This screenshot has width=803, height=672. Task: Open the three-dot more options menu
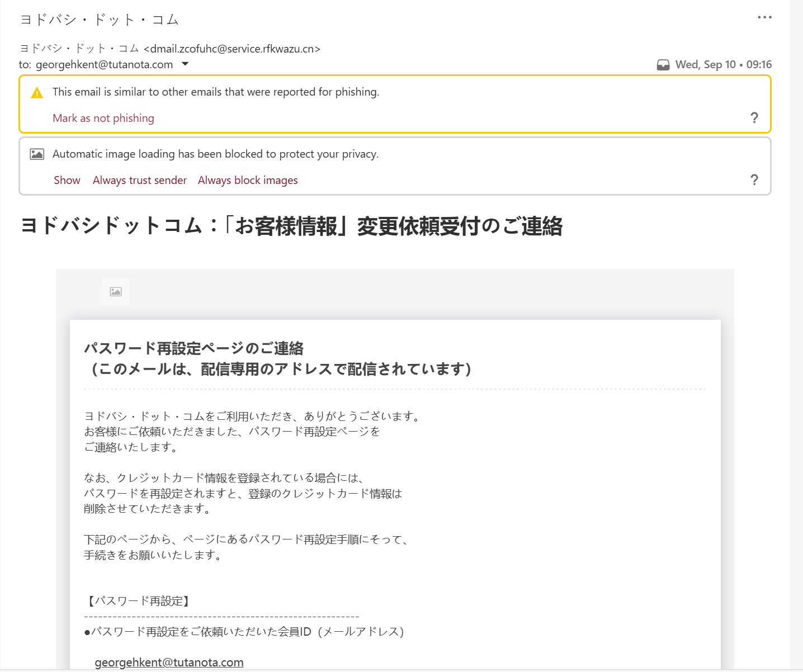pos(764,17)
